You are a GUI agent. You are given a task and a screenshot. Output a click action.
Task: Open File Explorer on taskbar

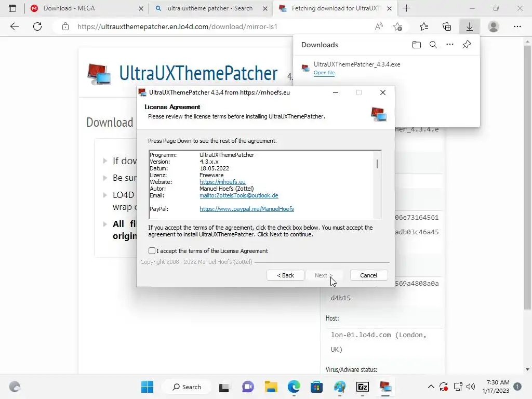[x=271, y=387]
